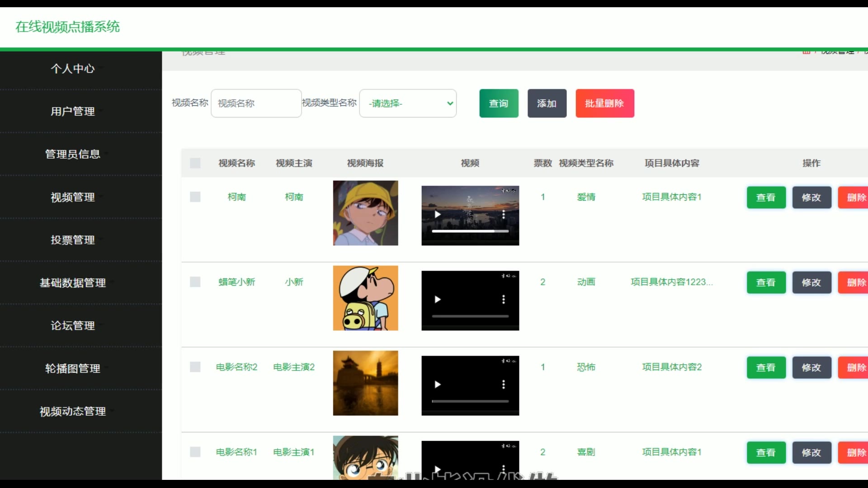Click the 蜡笔小新 poster image
This screenshot has height=488, width=868.
click(365, 298)
